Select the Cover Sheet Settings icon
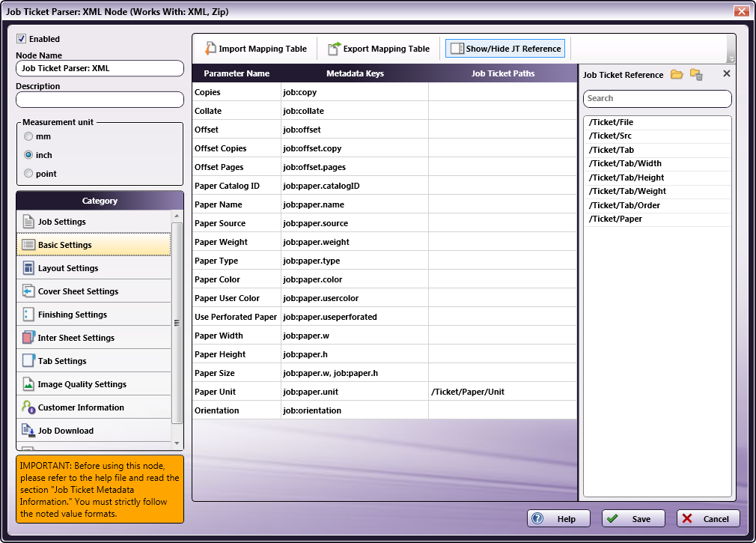756x543 pixels. click(x=28, y=291)
